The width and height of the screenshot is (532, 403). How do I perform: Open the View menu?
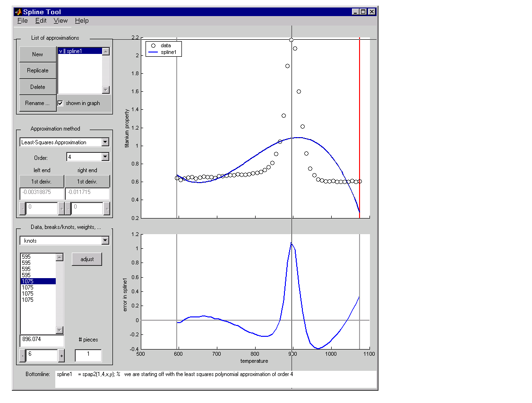(60, 21)
